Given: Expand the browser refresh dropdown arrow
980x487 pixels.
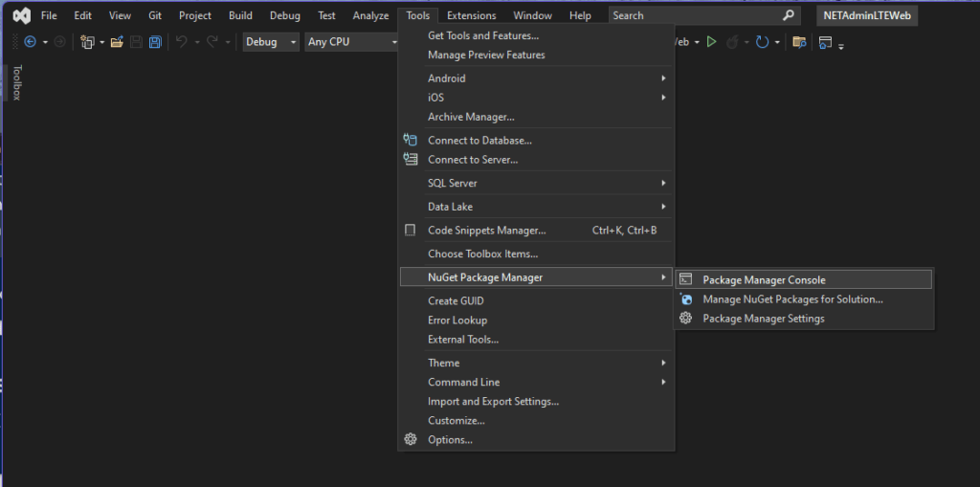Looking at the screenshot, I should coord(777,42).
